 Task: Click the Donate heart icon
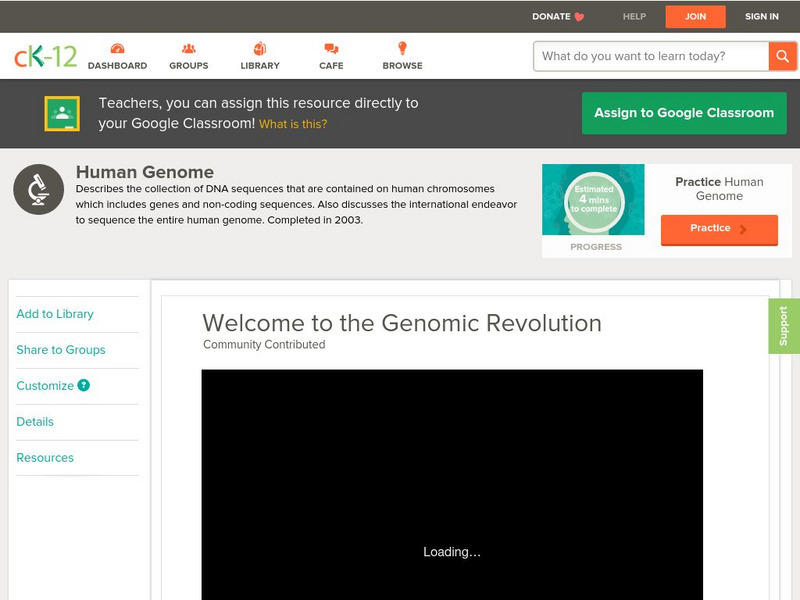coord(579,17)
